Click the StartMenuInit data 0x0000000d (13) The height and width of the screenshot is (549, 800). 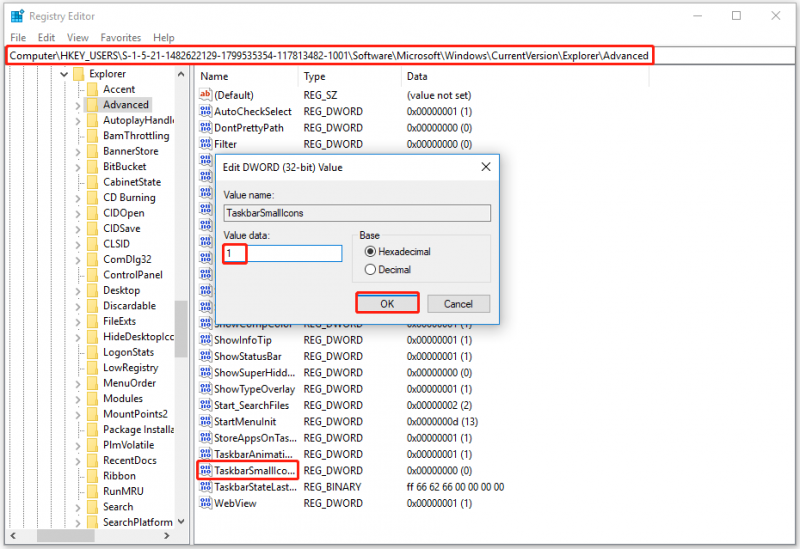click(442, 421)
